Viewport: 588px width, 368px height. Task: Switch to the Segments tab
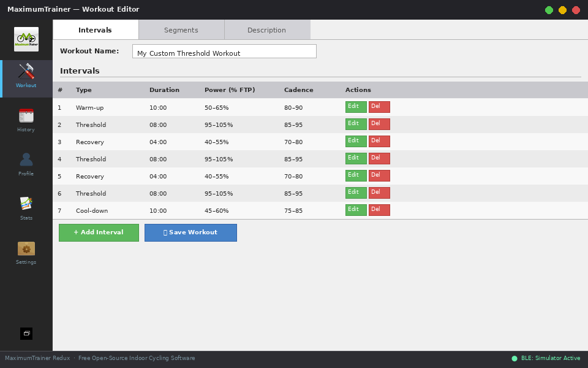point(181,29)
